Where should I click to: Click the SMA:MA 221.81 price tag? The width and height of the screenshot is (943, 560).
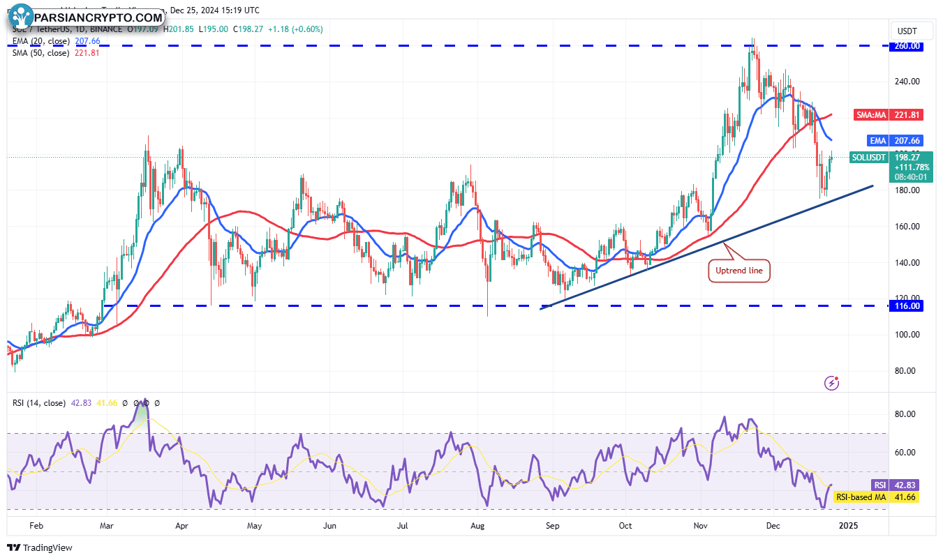(x=888, y=114)
